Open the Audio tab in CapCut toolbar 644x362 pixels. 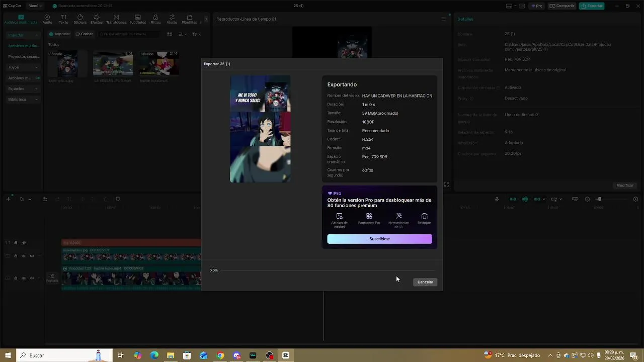(47, 19)
